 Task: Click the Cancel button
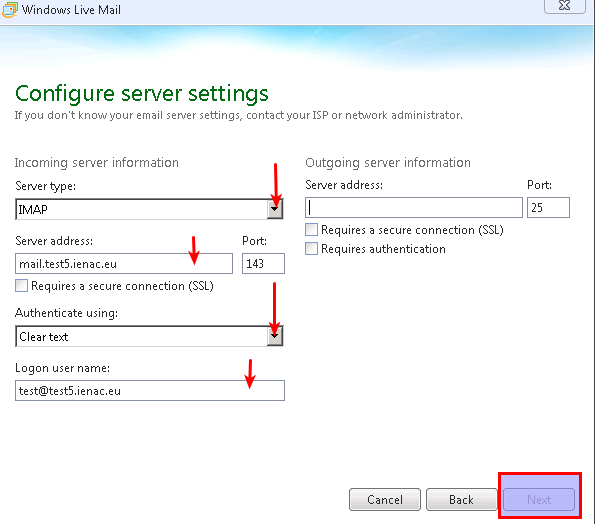tap(385, 499)
